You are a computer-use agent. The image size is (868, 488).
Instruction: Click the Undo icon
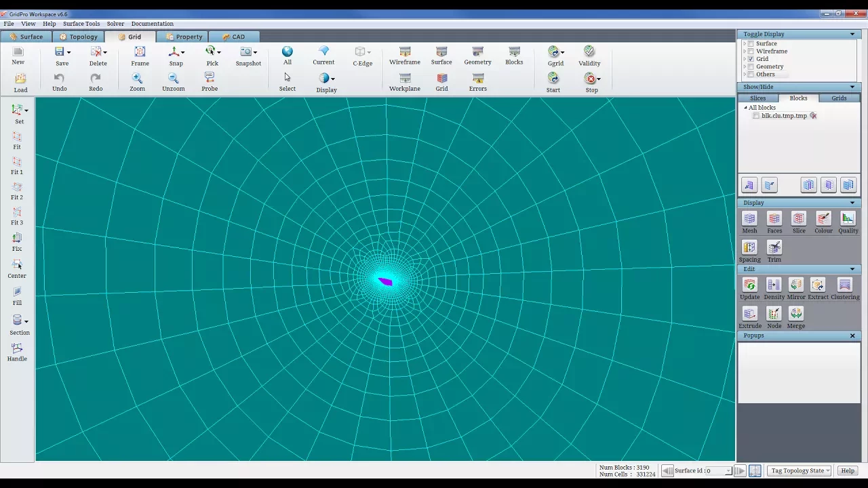point(60,78)
